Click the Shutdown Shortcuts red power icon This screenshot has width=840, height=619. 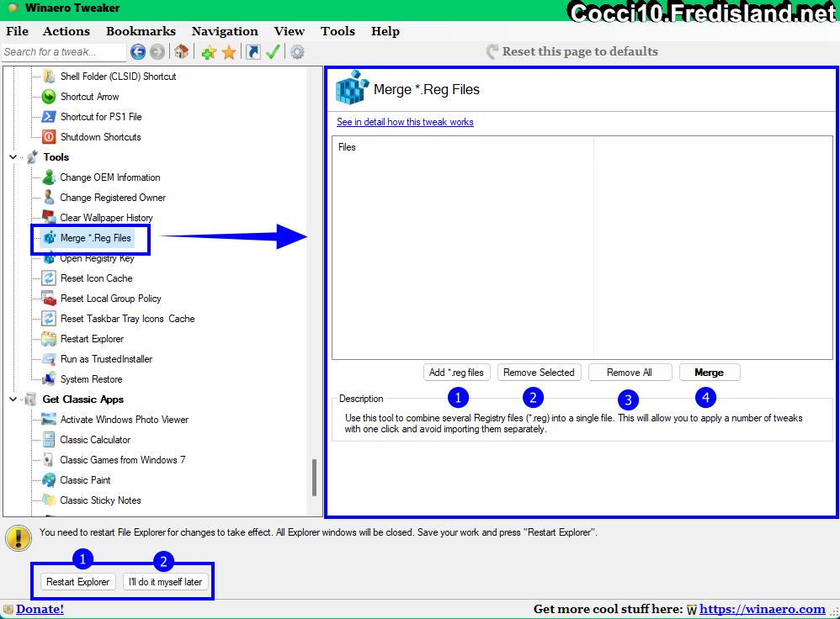point(49,137)
